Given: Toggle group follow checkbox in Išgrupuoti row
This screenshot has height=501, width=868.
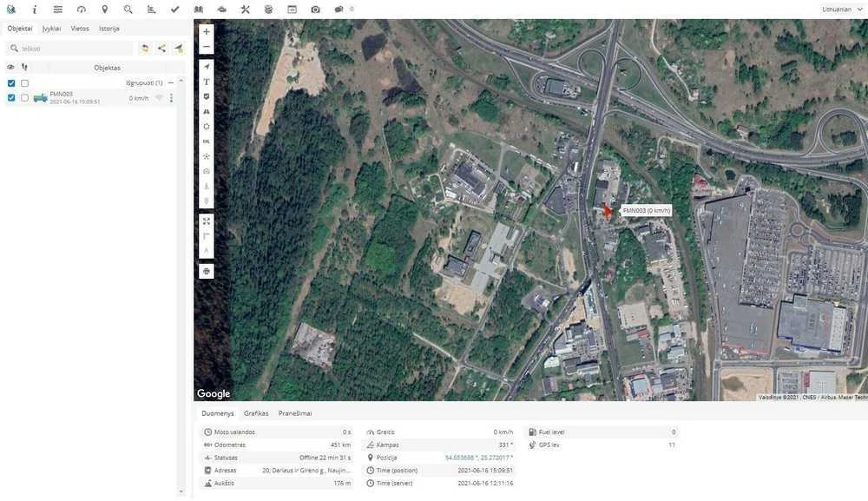Looking at the screenshot, I should (24, 83).
